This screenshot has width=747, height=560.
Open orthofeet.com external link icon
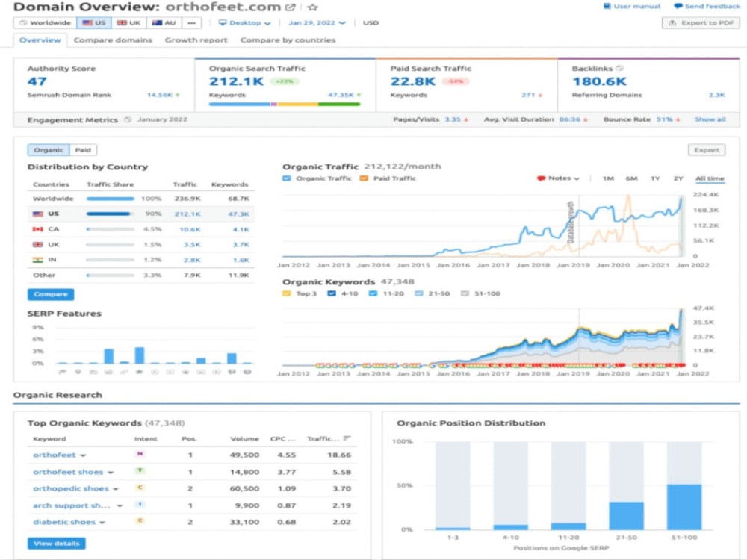290,7
